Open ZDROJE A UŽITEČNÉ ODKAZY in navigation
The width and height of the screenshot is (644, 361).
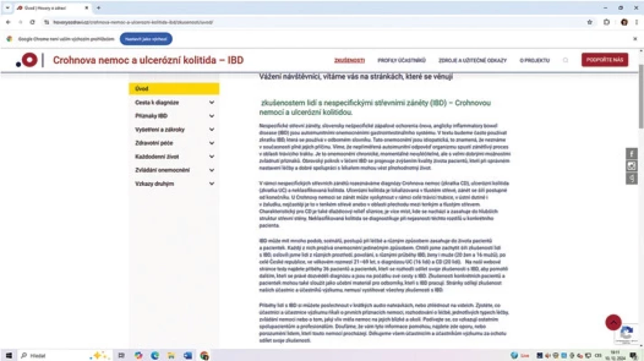[472, 60]
